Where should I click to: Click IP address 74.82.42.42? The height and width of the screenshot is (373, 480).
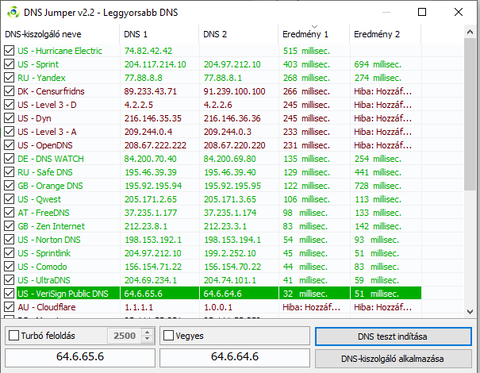[x=148, y=51]
